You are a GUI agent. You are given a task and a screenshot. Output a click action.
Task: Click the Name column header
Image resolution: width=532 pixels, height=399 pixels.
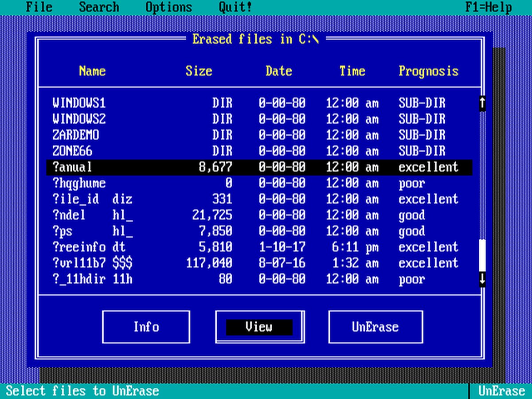(92, 71)
